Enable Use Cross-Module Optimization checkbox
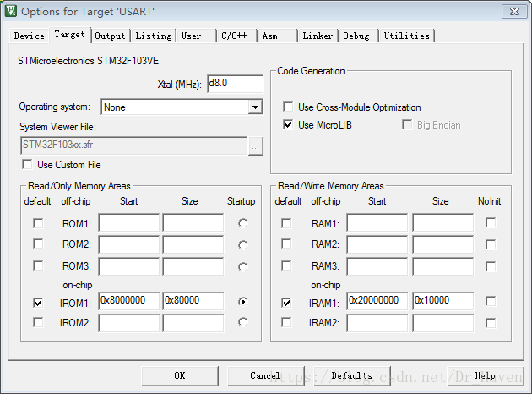532x394 pixels. point(289,107)
